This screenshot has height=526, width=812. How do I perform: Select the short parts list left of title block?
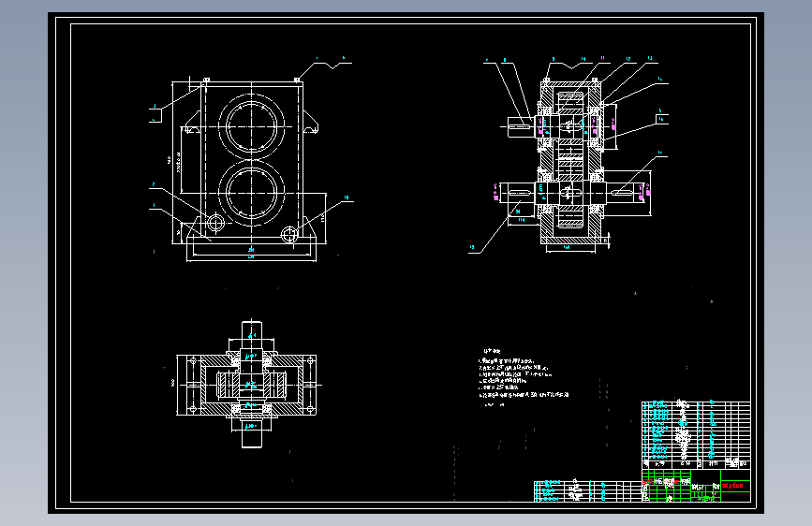(588, 491)
